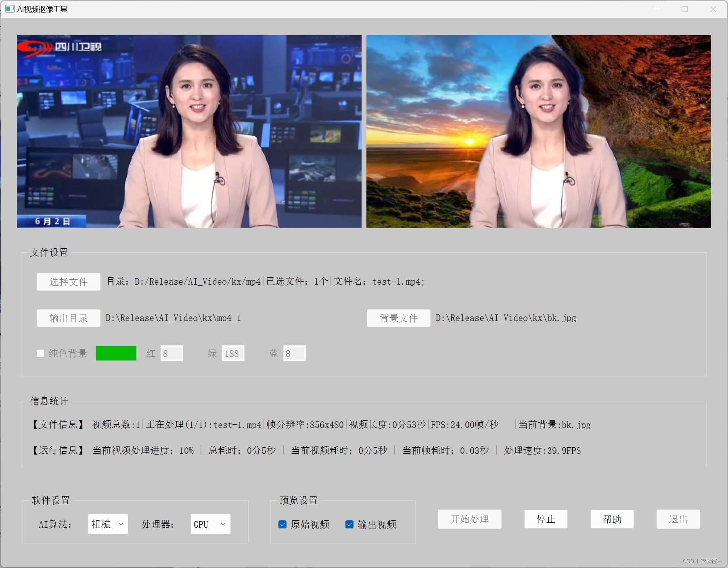Image resolution: width=728 pixels, height=568 pixels.
Task: Click the 正在处理(1/1):test-1.mp4 text
Action: click(204, 425)
